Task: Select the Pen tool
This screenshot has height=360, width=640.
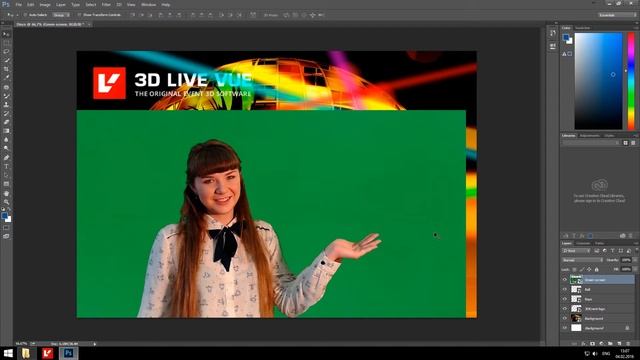Action: [6, 158]
